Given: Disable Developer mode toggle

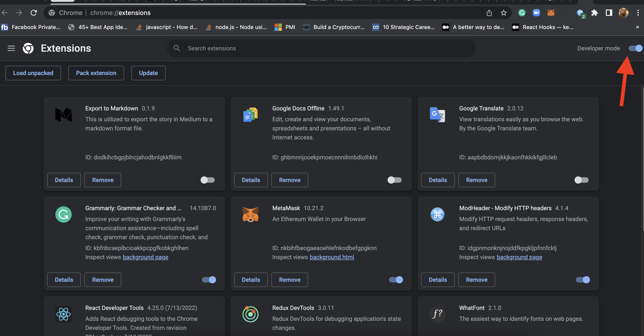Looking at the screenshot, I should (635, 48).
